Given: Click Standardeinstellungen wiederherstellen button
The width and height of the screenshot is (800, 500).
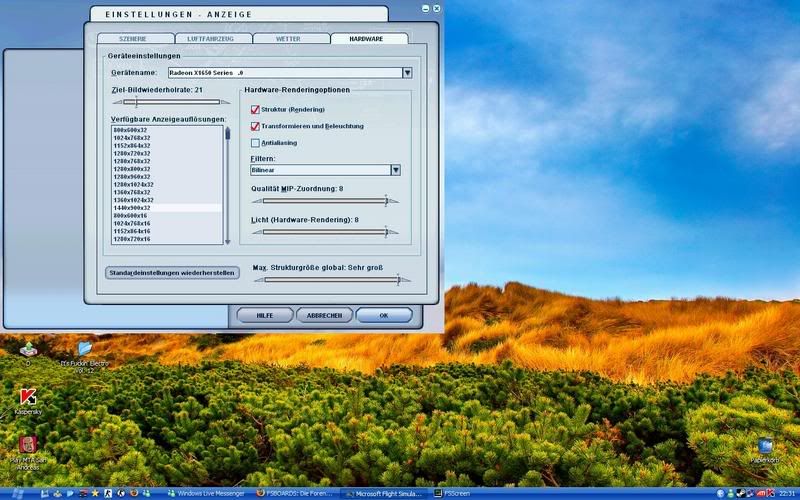Looking at the screenshot, I should (172, 272).
